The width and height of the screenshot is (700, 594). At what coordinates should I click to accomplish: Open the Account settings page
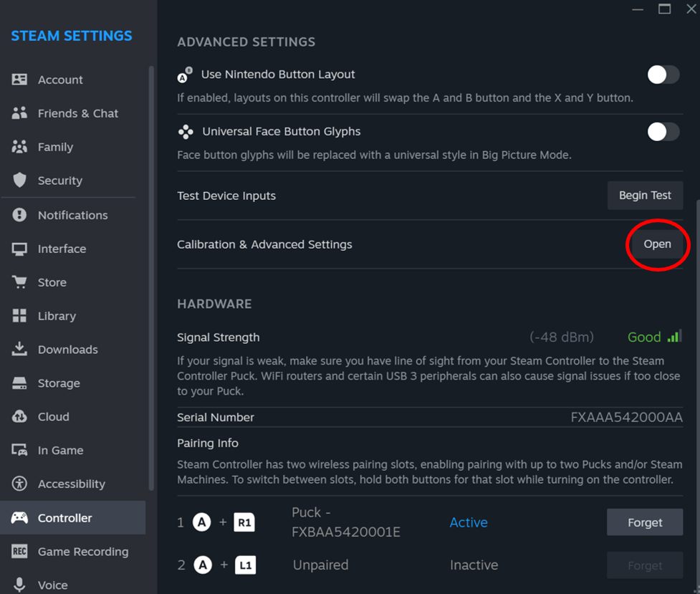coord(73,80)
